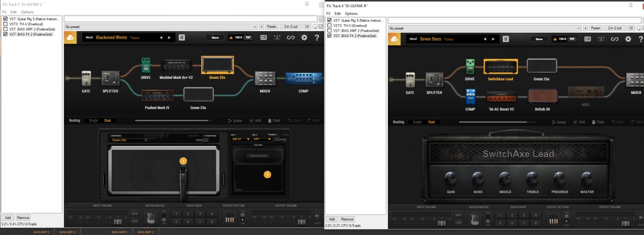Toggle plugin bypass checkbox in Track 3 FX toolbar

(321, 27)
